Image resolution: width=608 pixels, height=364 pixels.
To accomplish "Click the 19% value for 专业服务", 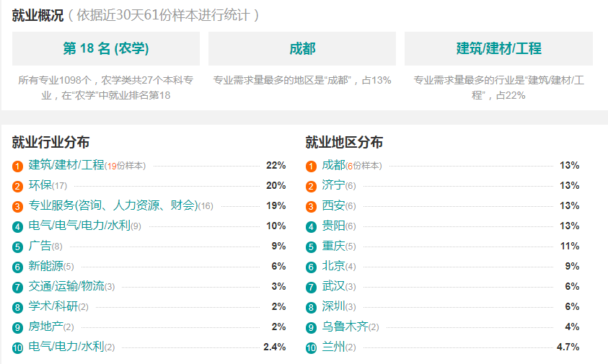I will (276, 205).
